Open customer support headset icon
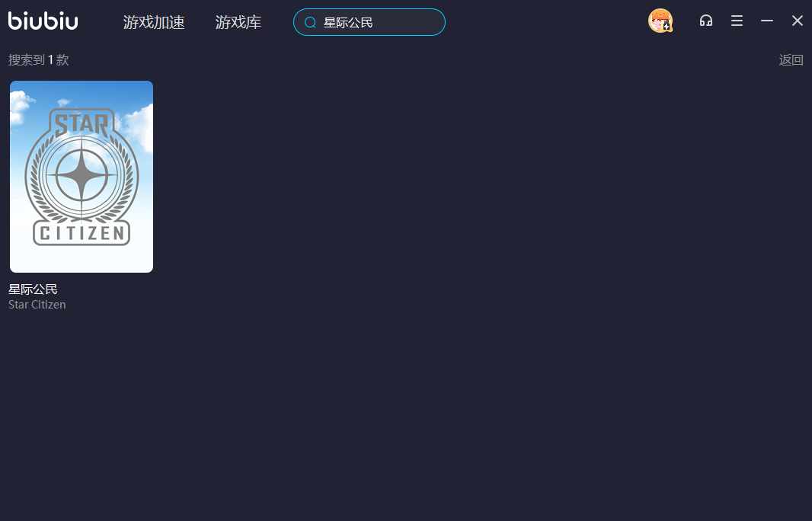The image size is (812, 521). pyautogui.click(x=706, y=21)
